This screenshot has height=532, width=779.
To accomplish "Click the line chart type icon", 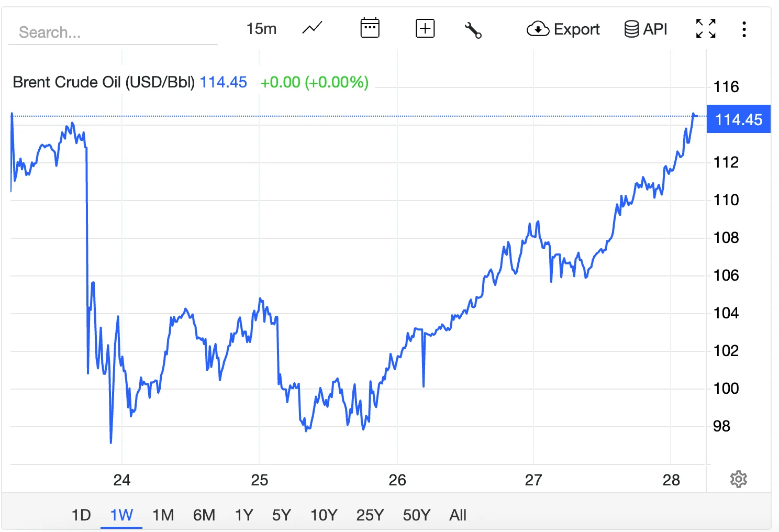I will pos(312,28).
